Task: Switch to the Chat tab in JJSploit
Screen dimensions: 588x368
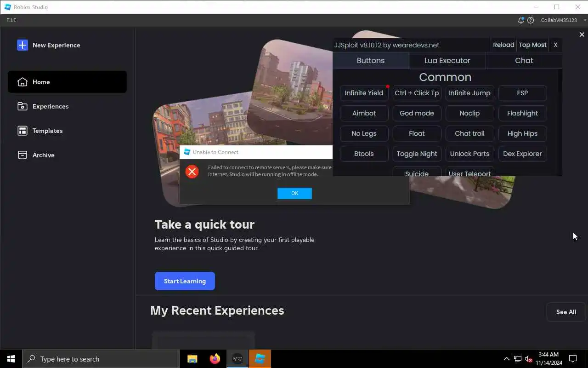Action: 524,60
